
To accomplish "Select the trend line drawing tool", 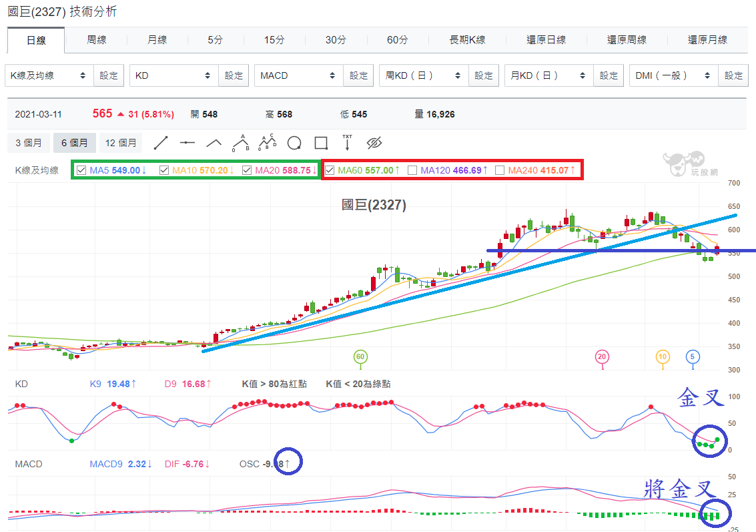I will tap(161, 144).
